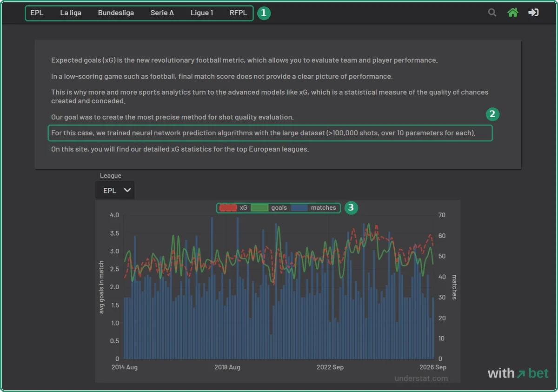Select Bundesliga in the top navigation
Viewport: 558px width, 392px height.
[x=116, y=13]
